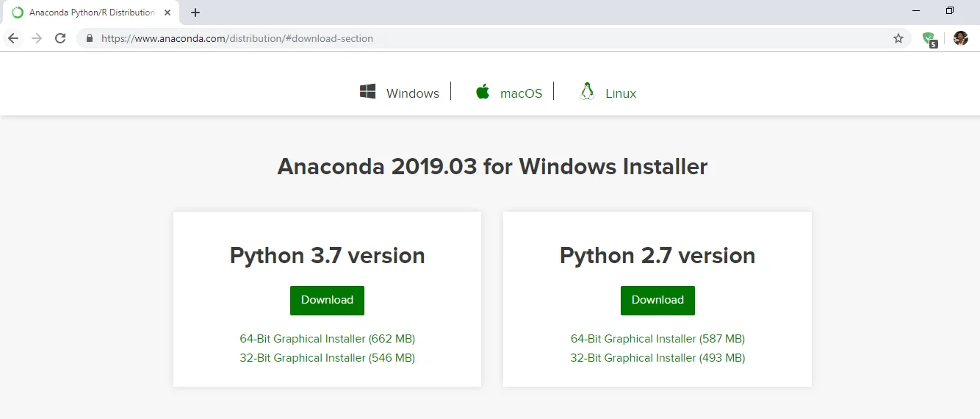Screen dimensions: 980x419
Task: Switch to the macOS installer tab
Action: [509, 93]
